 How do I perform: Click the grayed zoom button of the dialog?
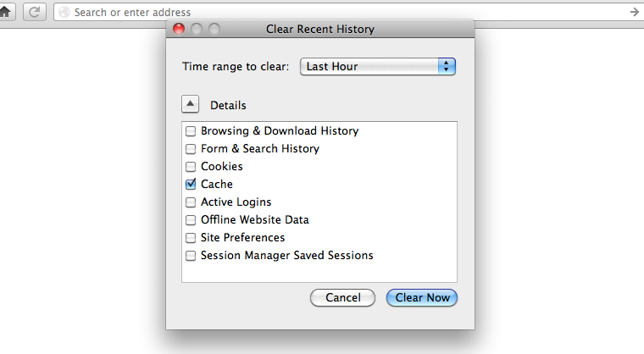click(x=214, y=29)
